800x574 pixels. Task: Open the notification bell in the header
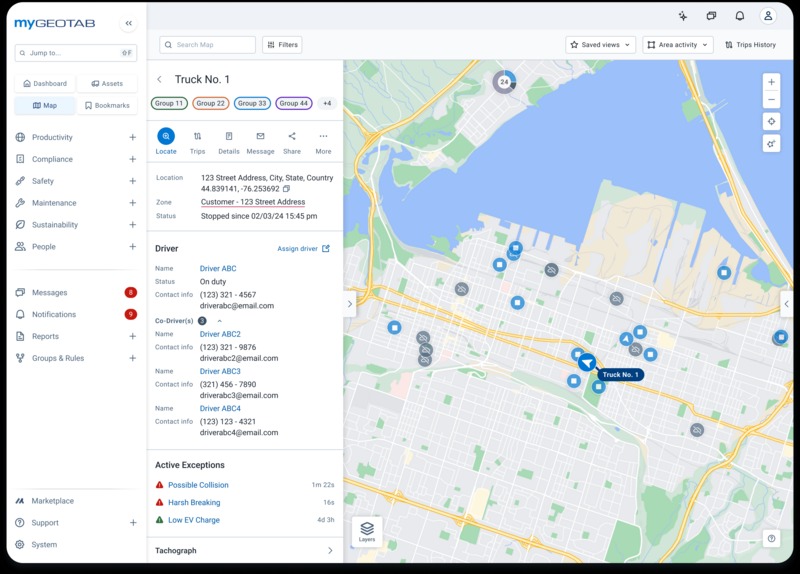point(740,16)
